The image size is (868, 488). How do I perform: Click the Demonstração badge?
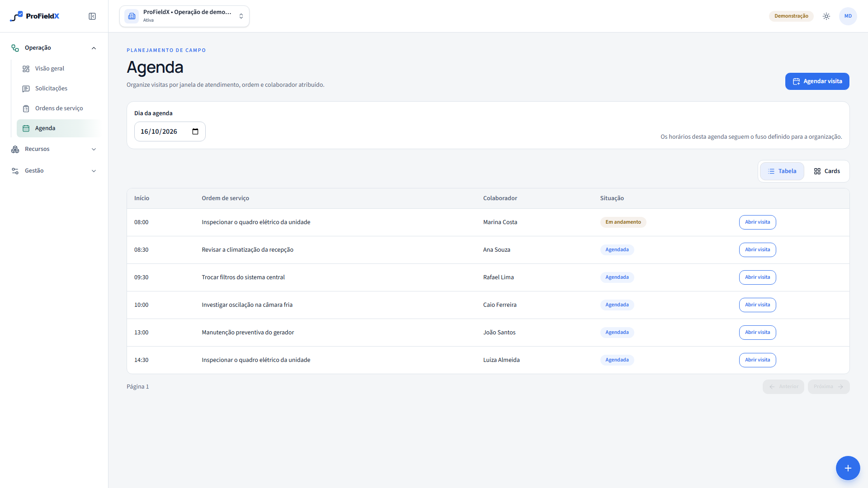pyautogui.click(x=791, y=16)
